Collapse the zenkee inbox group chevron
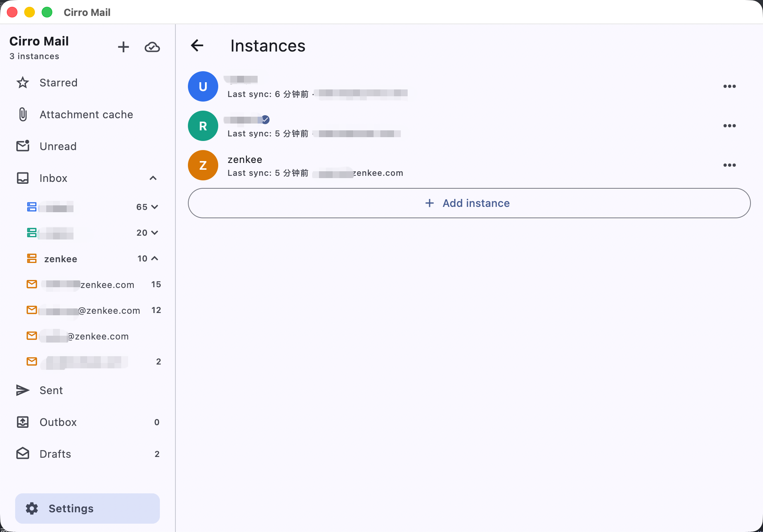The image size is (763, 532). (155, 258)
